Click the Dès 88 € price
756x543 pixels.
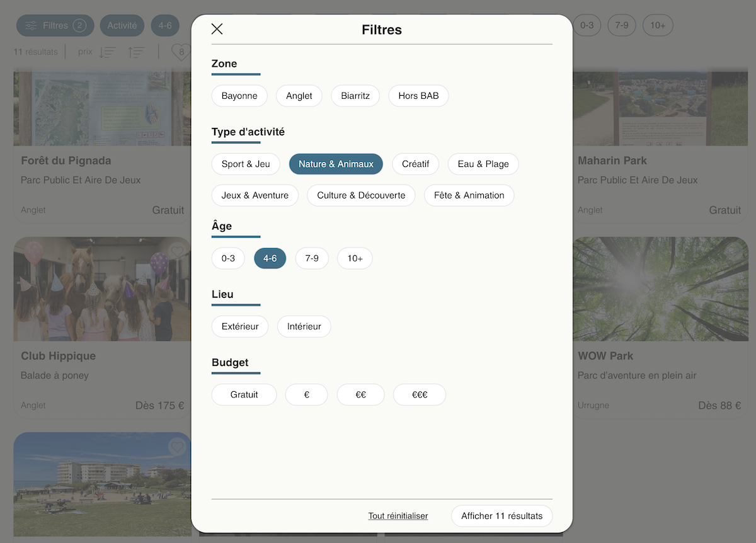coord(719,405)
